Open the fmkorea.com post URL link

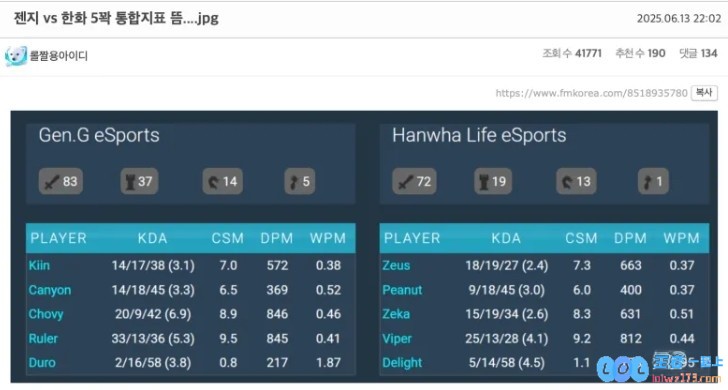(591, 93)
